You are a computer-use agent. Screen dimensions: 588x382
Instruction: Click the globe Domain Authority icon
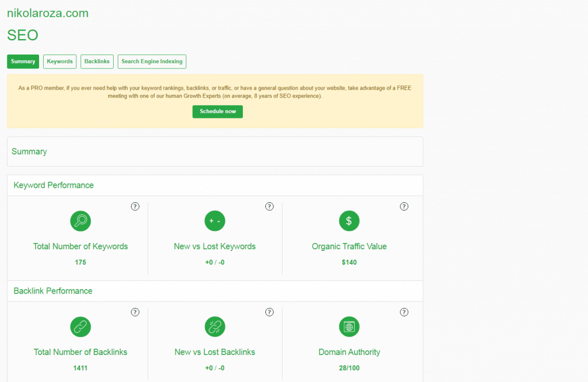pyautogui.click(x=349, y=327)
